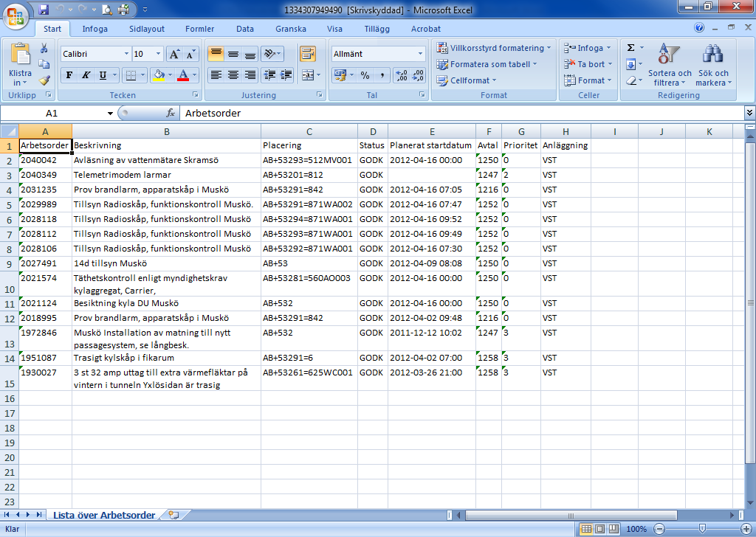Toggle italic K formatting
Screen dimensions: 756x537
pos(86,75)
